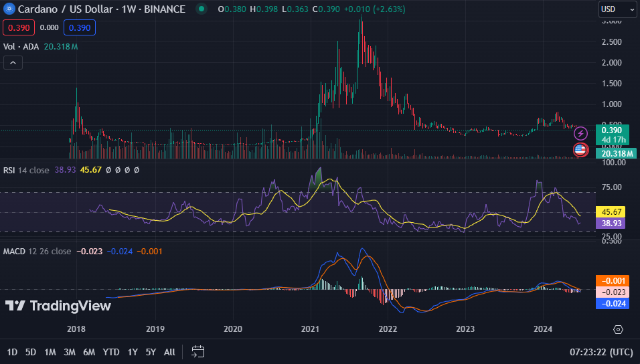
Task: Click the orange -0.001 MACD value tag
Action: (613, 281)
